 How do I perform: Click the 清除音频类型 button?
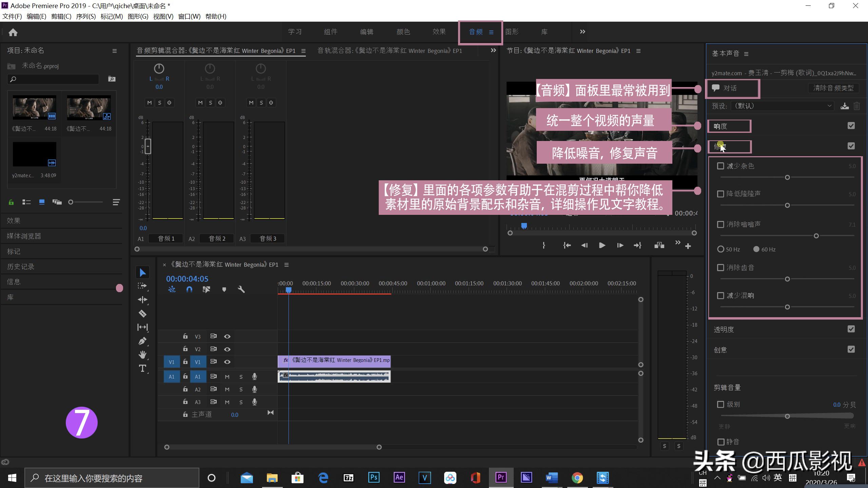pyautogui.click(x=833, y=88)
